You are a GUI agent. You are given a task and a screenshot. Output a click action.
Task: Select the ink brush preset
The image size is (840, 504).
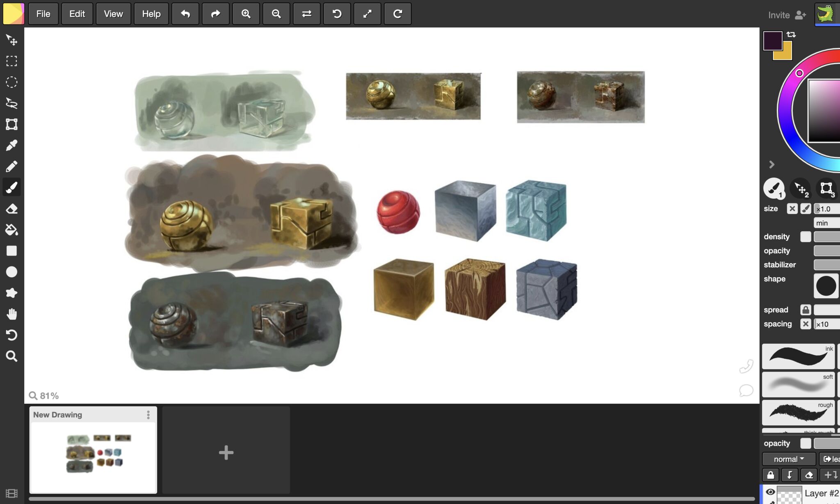click(x=798, y=356)
